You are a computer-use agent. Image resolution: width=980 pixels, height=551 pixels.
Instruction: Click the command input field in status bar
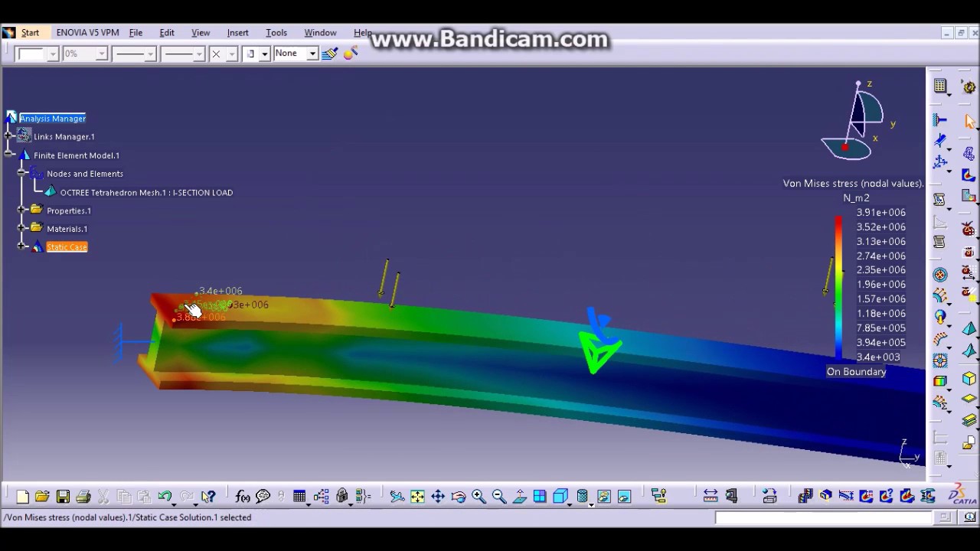823,517
